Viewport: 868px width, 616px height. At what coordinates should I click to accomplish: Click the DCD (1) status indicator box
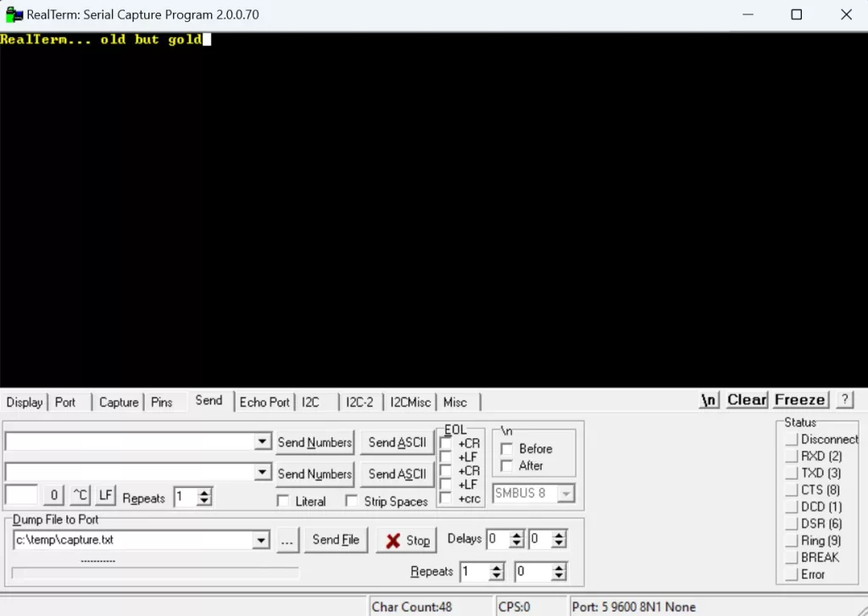pyautogui.click(x=792, y=507)
